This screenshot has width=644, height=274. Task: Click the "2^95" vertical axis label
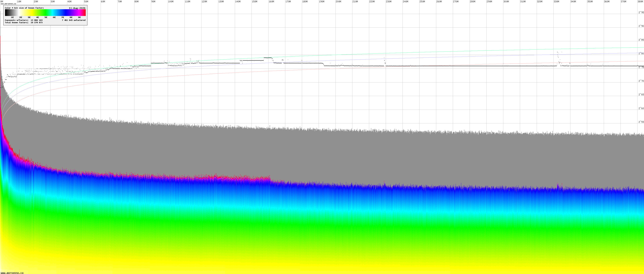pyautogui.click(x=641, y=12)
